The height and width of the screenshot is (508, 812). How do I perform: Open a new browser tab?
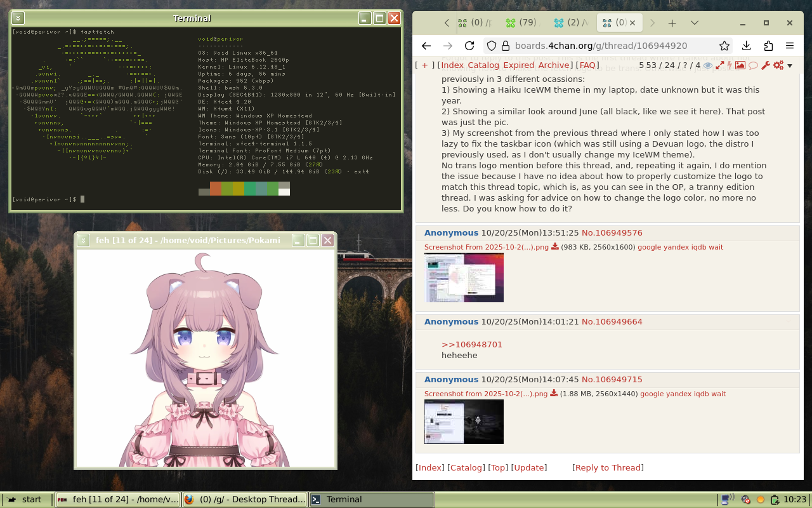[672, 23]
